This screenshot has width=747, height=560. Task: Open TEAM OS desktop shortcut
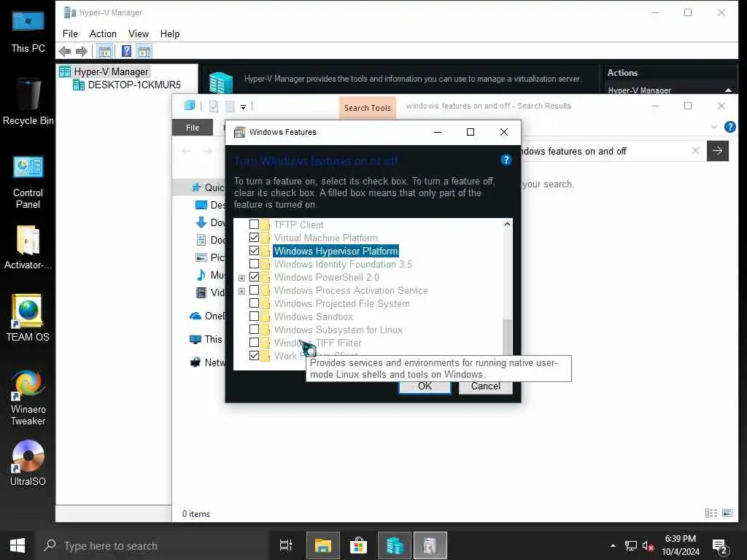tap(28, 318)
